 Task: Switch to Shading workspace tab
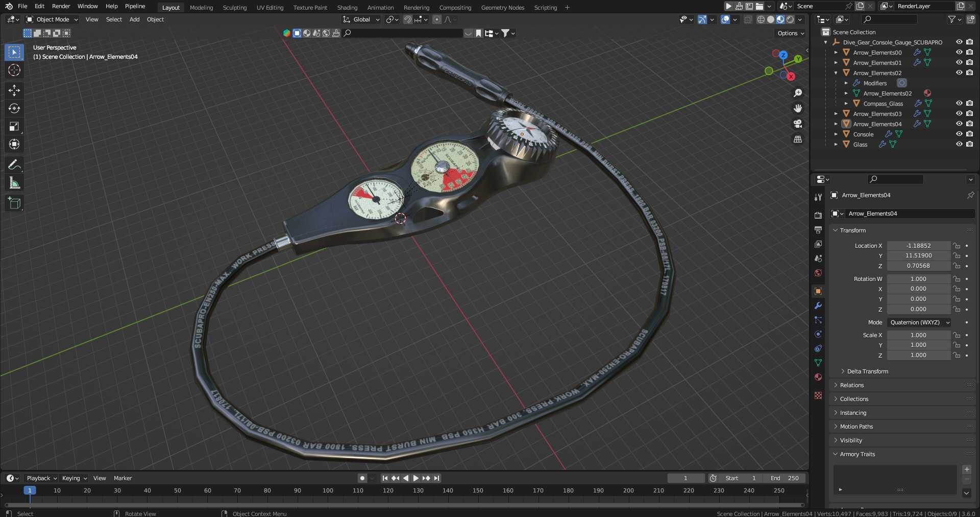point(347,8)
